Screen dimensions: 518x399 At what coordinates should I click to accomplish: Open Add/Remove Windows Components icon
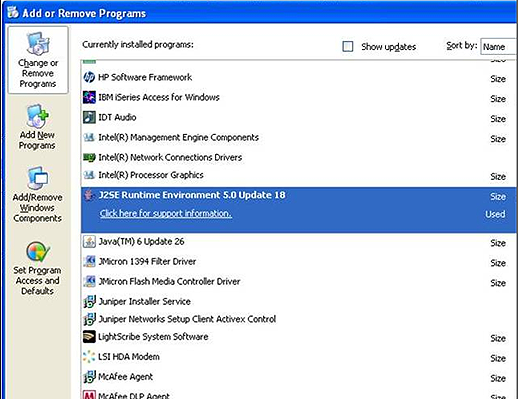coord(37,178)
